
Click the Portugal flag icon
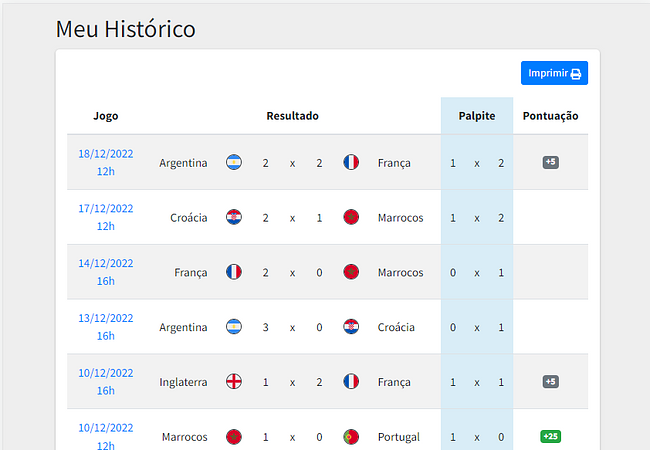coord(351,437)
